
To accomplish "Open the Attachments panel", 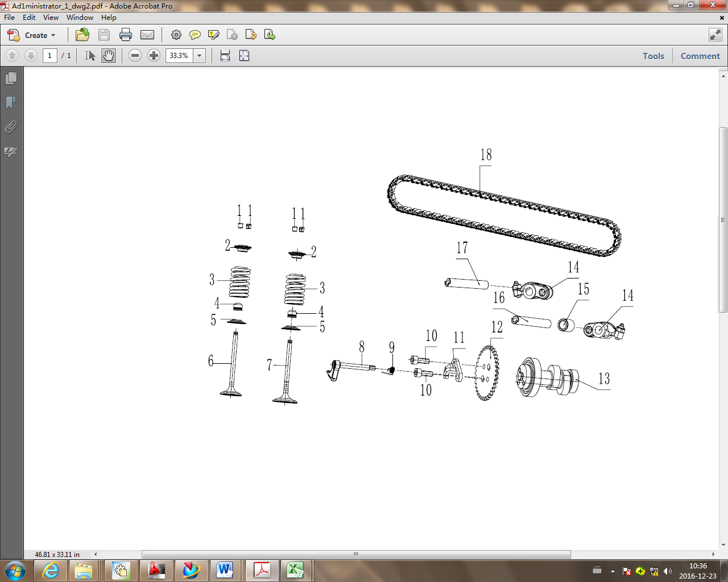I will [10, 127].
